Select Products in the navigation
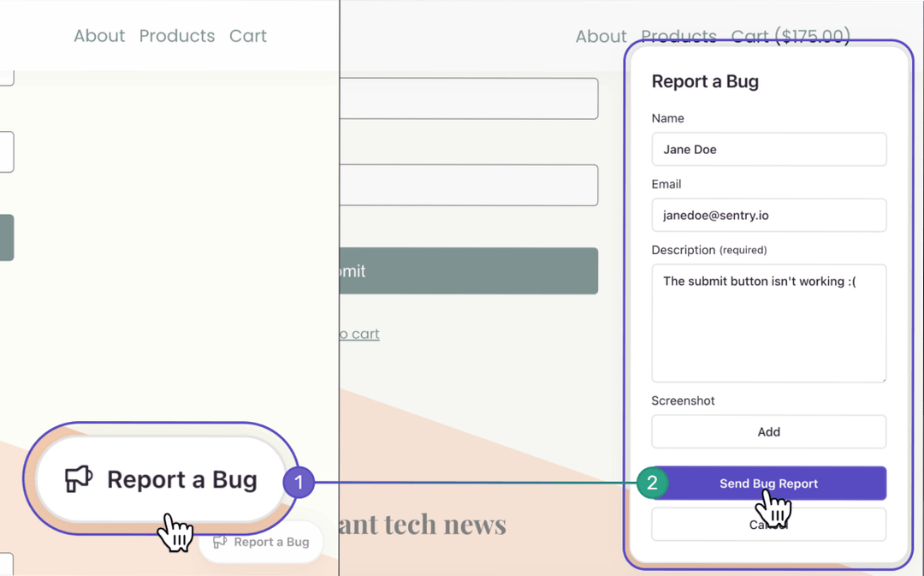 pos(177,36)
